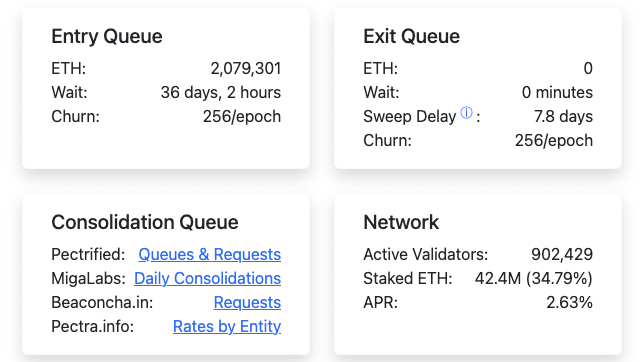Click the entry queue ETH value 2,079,301
The height and width of the screenshot is (362, 640).
(x=246, y=69)
